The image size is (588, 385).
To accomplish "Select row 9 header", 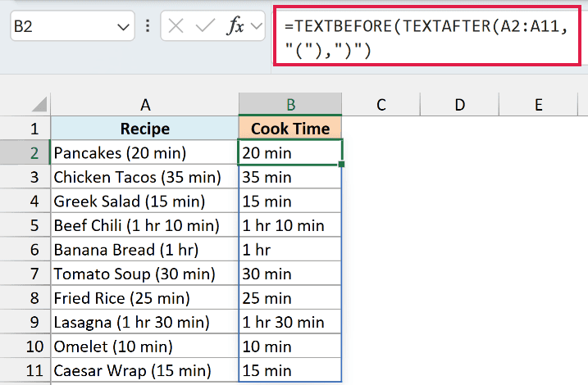I will pos(25,322).
